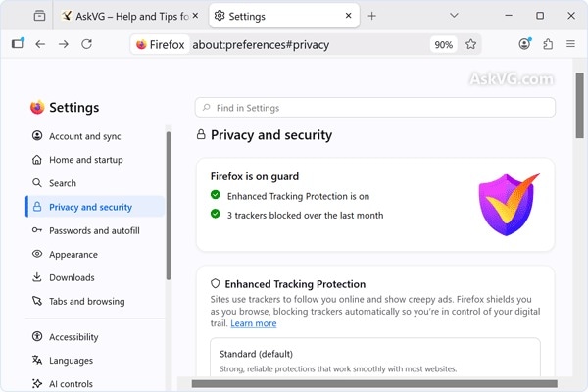Open Appearance settings category
This screenshot has height=392, width=588.
point(95,255)
